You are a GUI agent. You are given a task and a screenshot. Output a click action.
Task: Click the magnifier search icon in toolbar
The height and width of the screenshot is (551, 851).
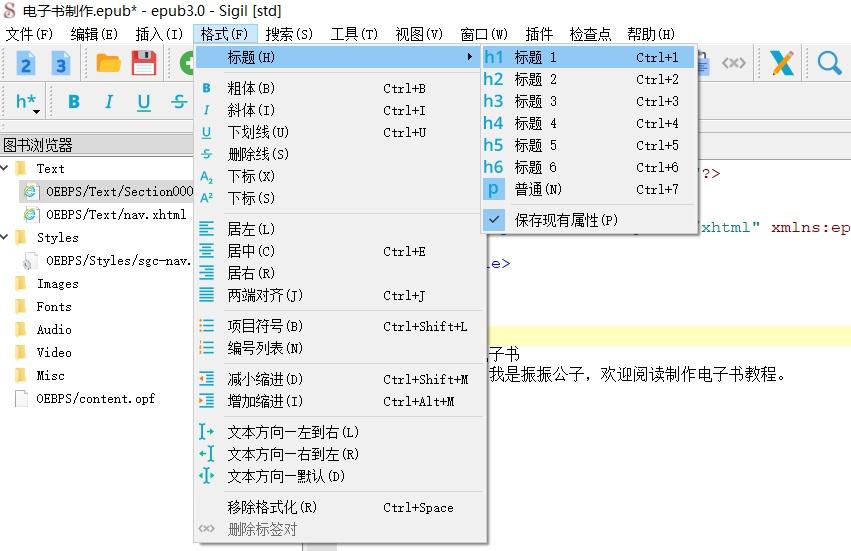(829, 63)
